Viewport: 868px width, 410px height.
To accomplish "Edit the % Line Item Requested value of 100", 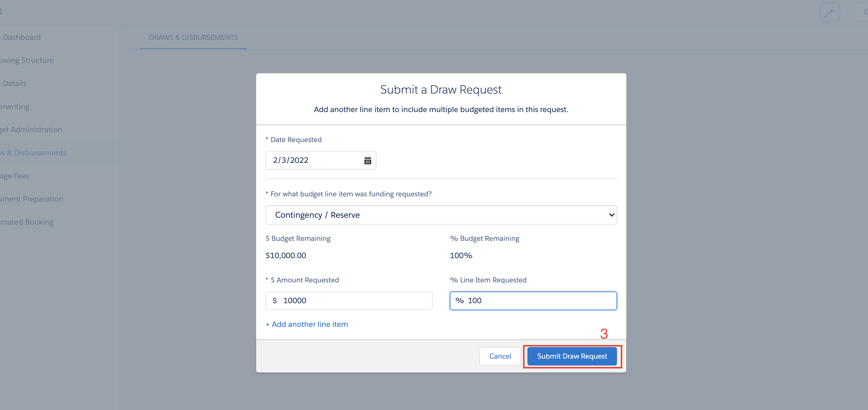I will (x=533, y=301).
